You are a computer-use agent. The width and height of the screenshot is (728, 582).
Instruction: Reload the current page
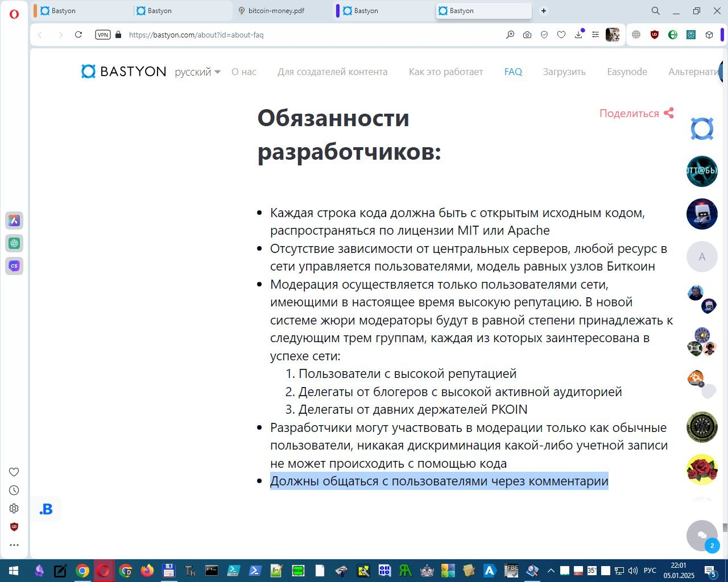coord(78,35)
